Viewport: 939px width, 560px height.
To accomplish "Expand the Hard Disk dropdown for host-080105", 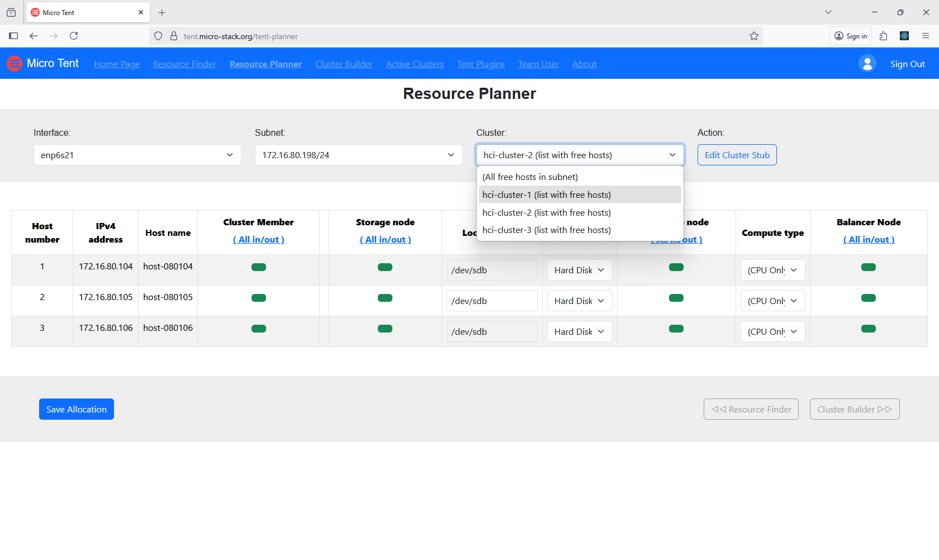I will pyautogui.click(x=579, y=300).
